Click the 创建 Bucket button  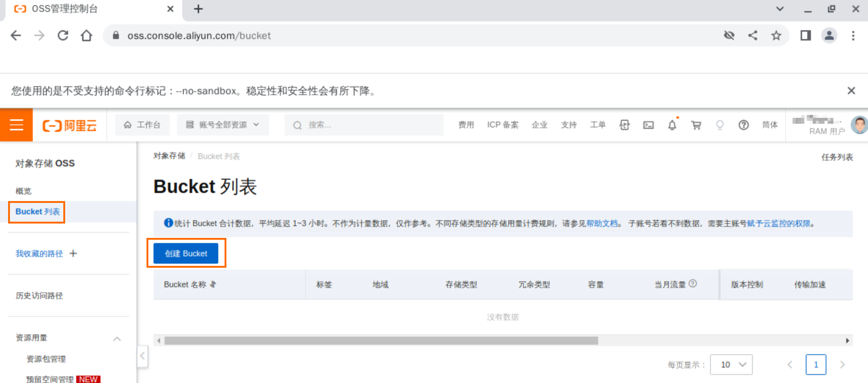tap(186, 253)
